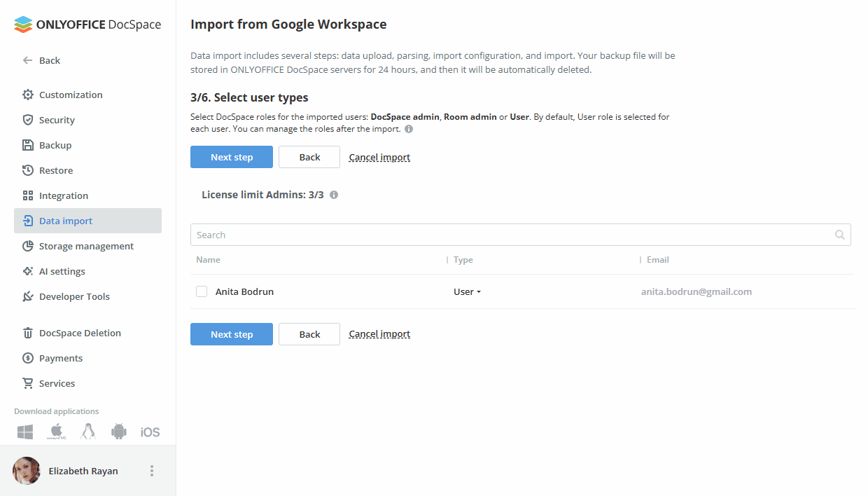Click the DocSpace Deletion trash icon
868x496 pixels.
[x=26, y=333]
